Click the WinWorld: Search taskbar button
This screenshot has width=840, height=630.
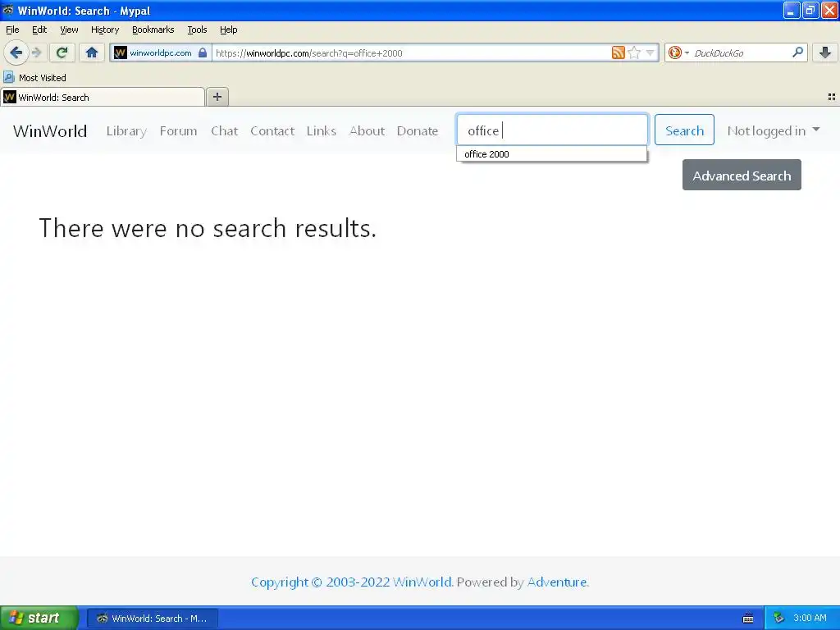coord(152,619)
